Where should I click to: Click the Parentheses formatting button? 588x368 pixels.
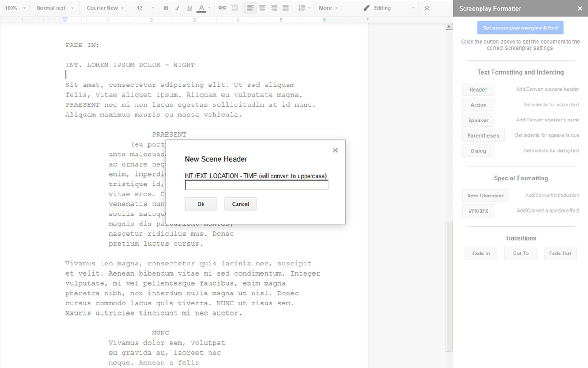pyautogui.click(x=483, y=135)
